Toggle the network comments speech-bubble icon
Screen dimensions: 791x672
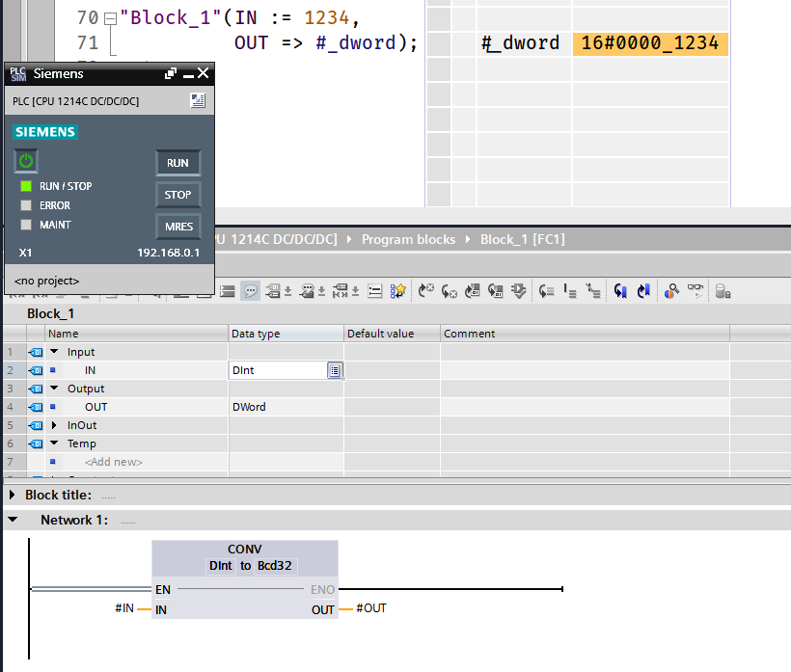250,290
